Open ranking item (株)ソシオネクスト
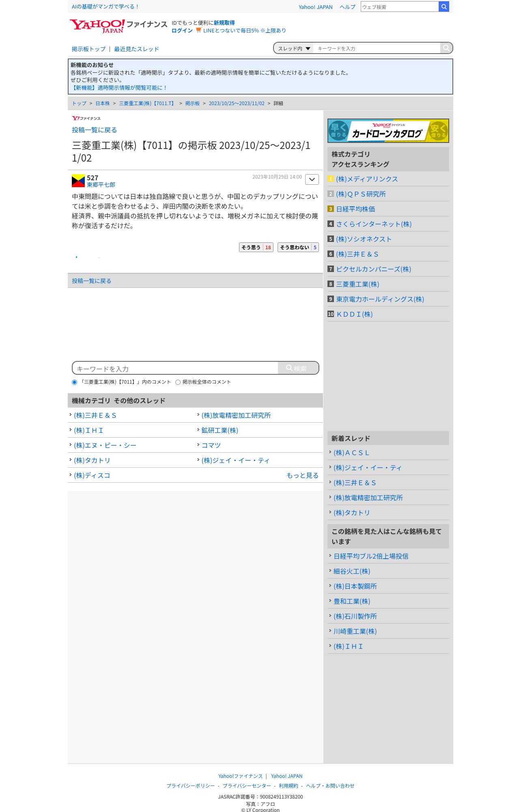 (x=364, y=239)
